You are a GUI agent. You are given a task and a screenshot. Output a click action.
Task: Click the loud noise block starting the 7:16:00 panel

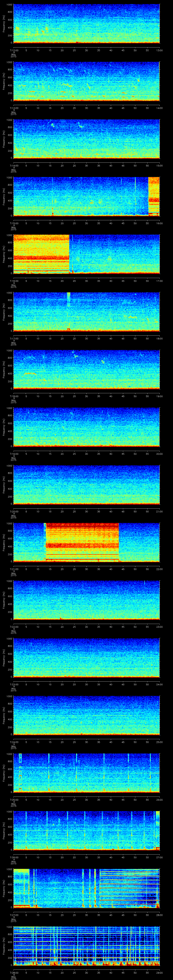click(41, 254)
